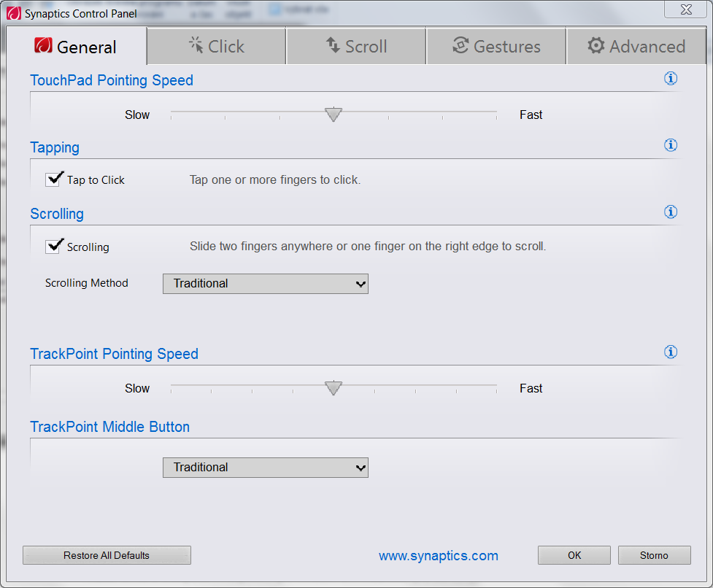Click the Synaptics logo in title bar
The width and height of the screenshot is (713, 588).
[x=15, y=13]
